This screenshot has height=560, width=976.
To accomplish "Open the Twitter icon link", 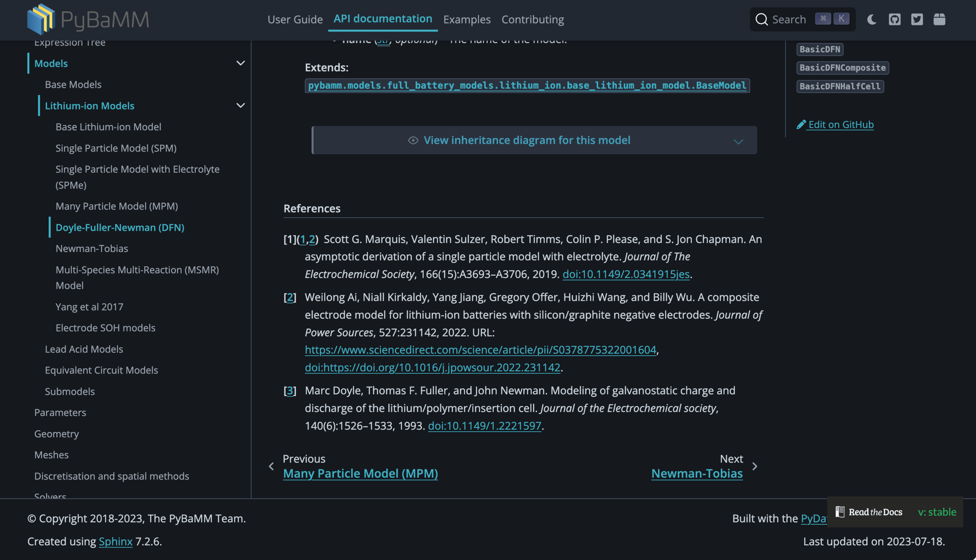I will tap(917, 19).
